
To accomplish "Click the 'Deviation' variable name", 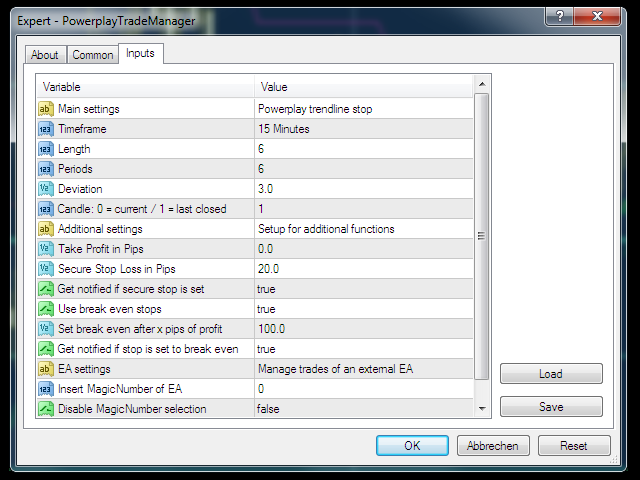I will 80,189.
